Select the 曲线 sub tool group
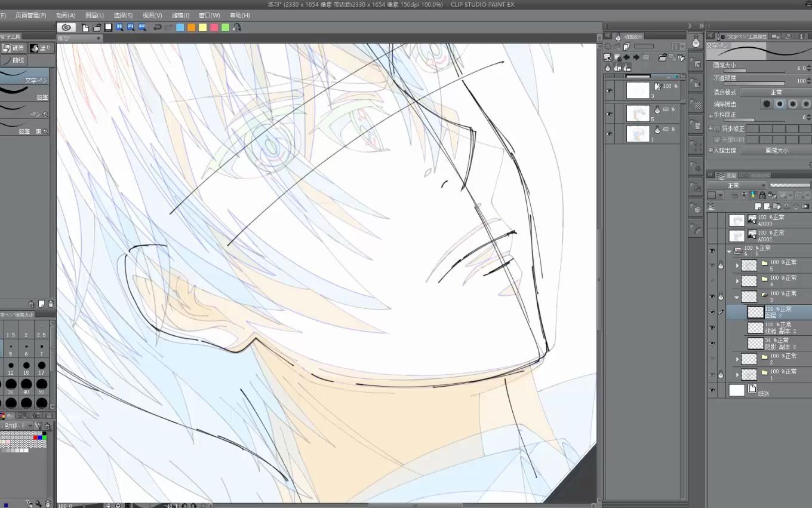 pyautogui.click(x=14, y=60)
